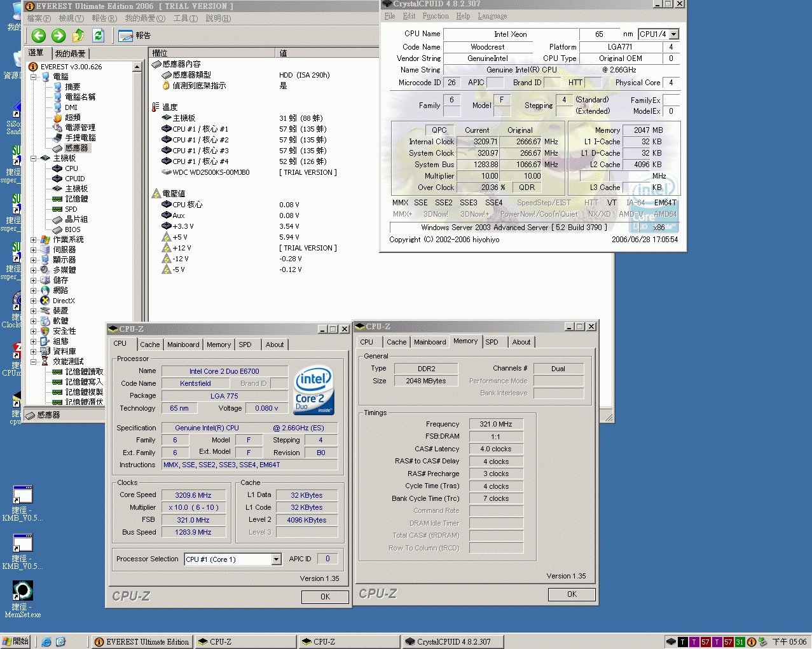The width and height of the screenshot is (812, 649).
Task: Open the CPU1/4 dropdown in CrystalCPUID
Action: (x=674, y=34)
